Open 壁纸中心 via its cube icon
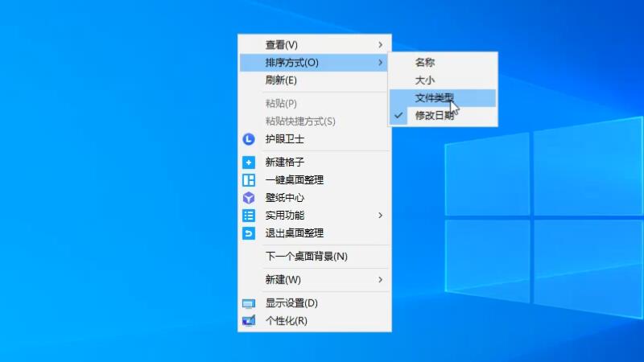The width and height of the screenshot is (644, 362). click(x=249, y=198)
